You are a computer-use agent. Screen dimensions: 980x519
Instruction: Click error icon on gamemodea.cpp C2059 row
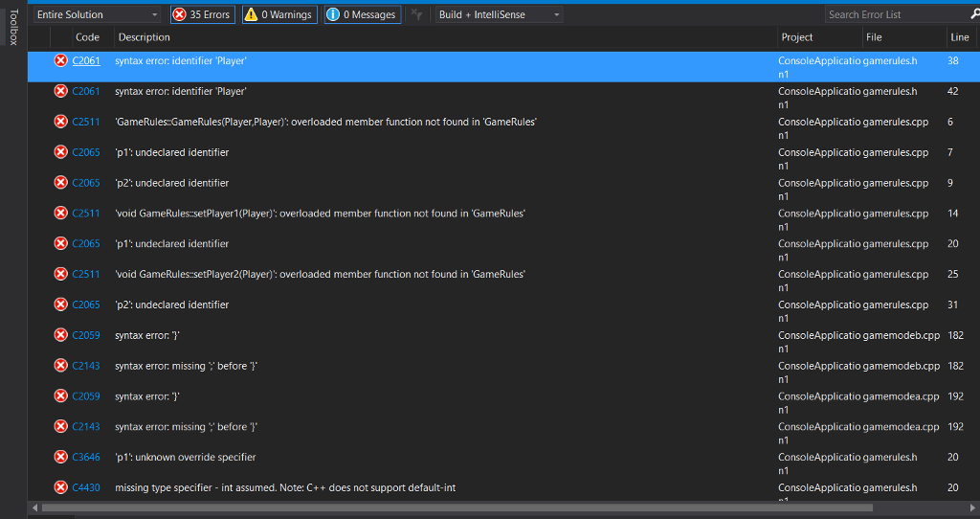60,396
